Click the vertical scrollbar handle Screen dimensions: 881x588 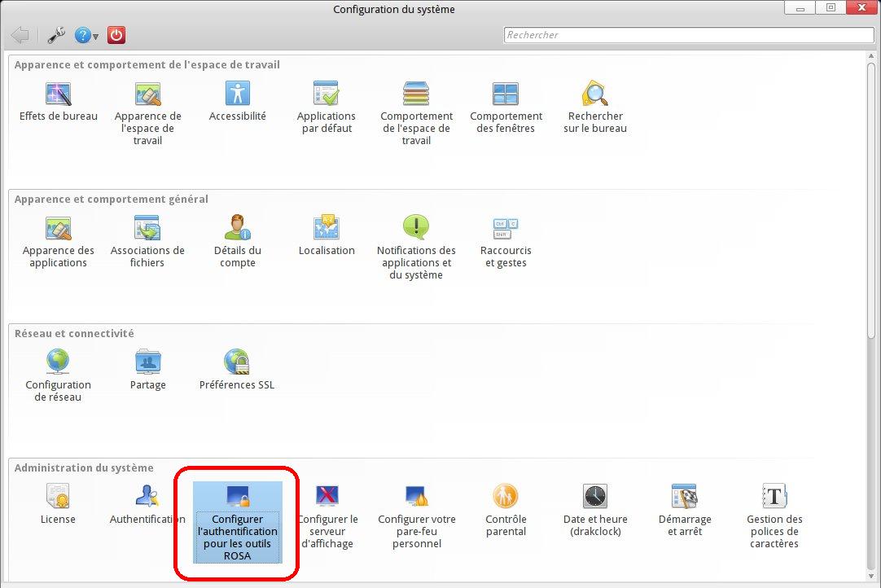(x=871, y=200)
